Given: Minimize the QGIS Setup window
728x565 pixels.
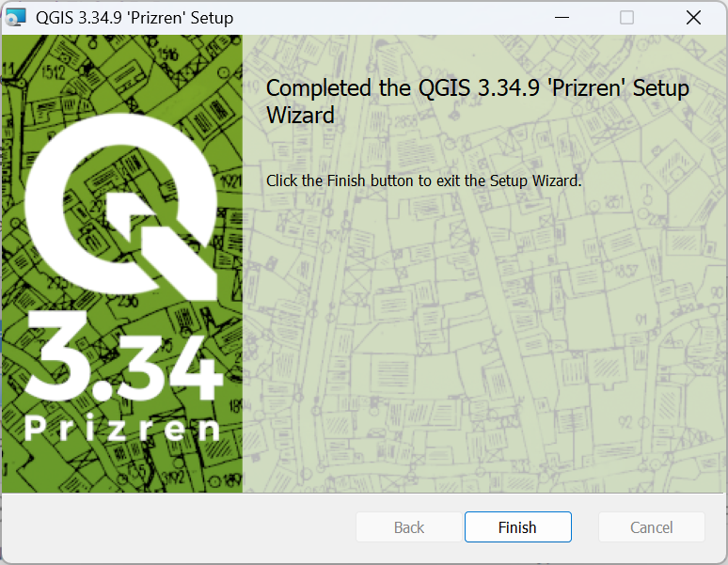Looking at the screenshot, I should click(562, 18).
